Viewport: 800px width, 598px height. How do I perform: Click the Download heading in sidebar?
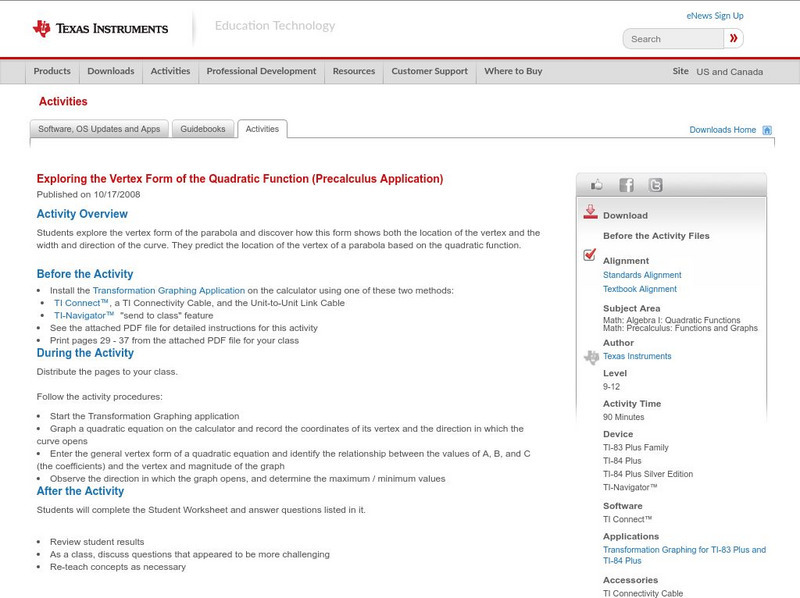pos(626,215)
